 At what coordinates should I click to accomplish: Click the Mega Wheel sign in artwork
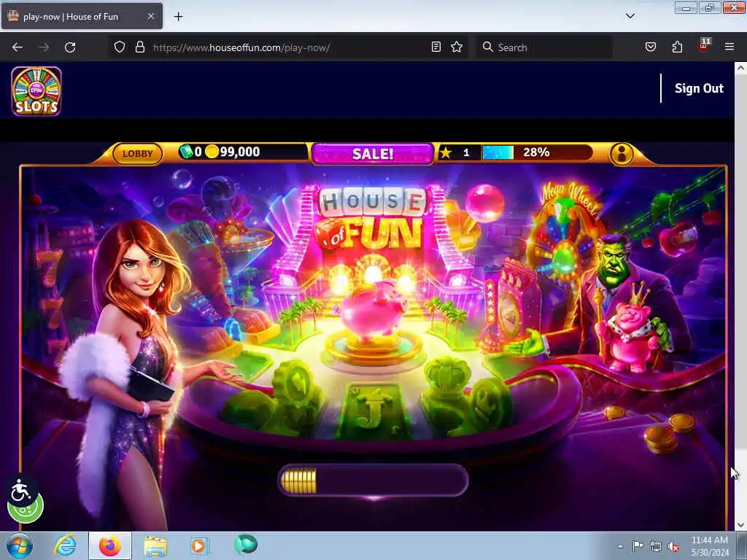coord(571,197)
